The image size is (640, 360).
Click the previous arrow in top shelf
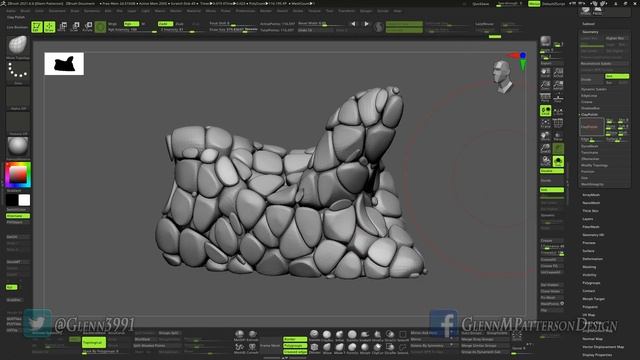coord(353,24)
